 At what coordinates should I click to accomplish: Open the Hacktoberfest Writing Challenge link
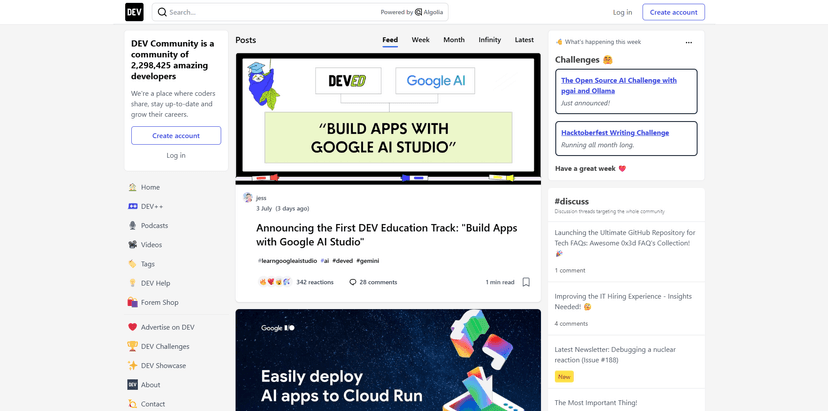pos(615,133)
